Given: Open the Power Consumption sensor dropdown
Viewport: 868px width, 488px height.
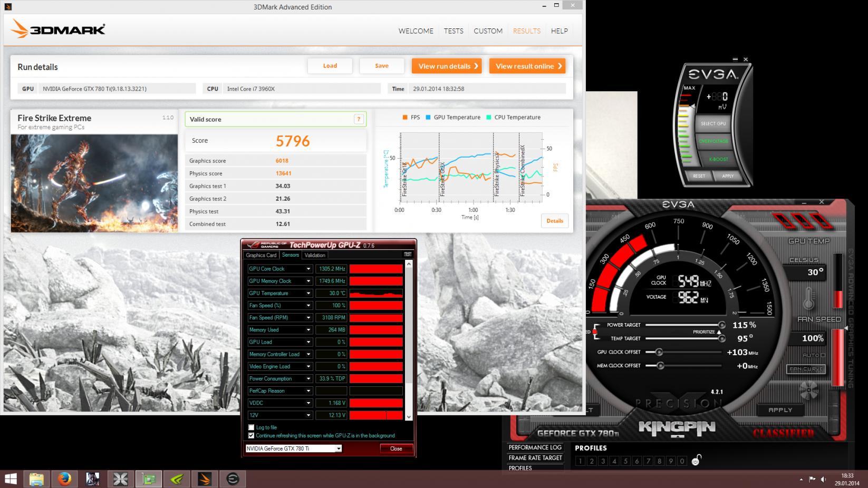Looking at the screenshot, I should 308,378.
